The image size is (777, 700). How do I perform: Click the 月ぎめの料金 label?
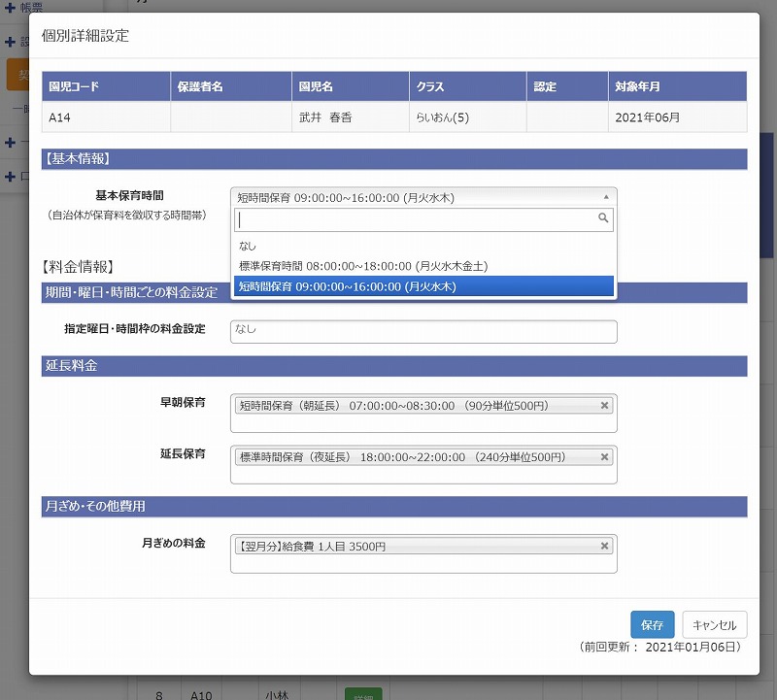point(174,543)
